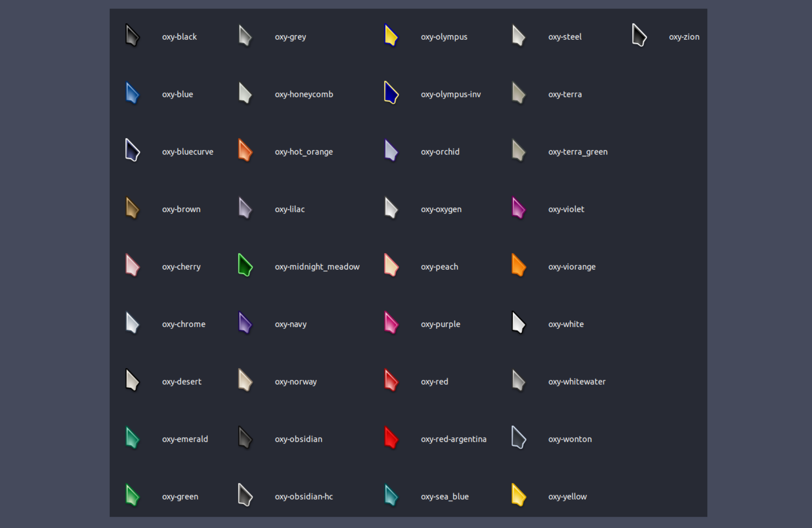
Task: Select the 'oxy-orchid' label text
Action: click(441, 152)
